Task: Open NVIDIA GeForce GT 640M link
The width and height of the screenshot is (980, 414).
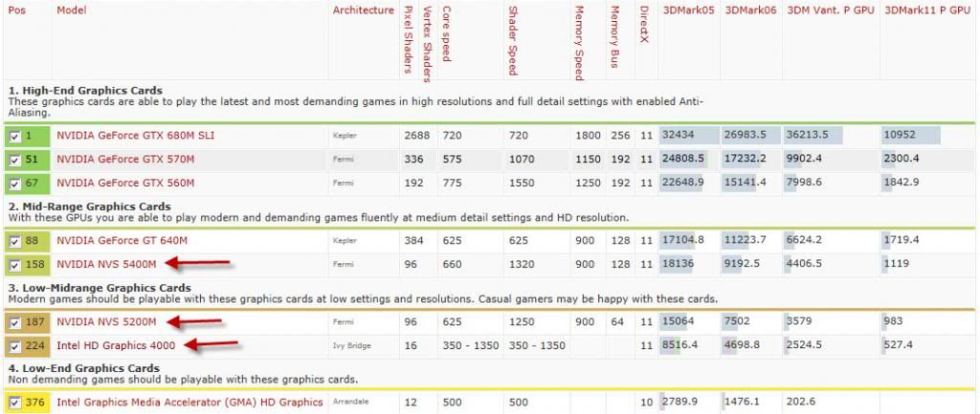Action: 122,240
